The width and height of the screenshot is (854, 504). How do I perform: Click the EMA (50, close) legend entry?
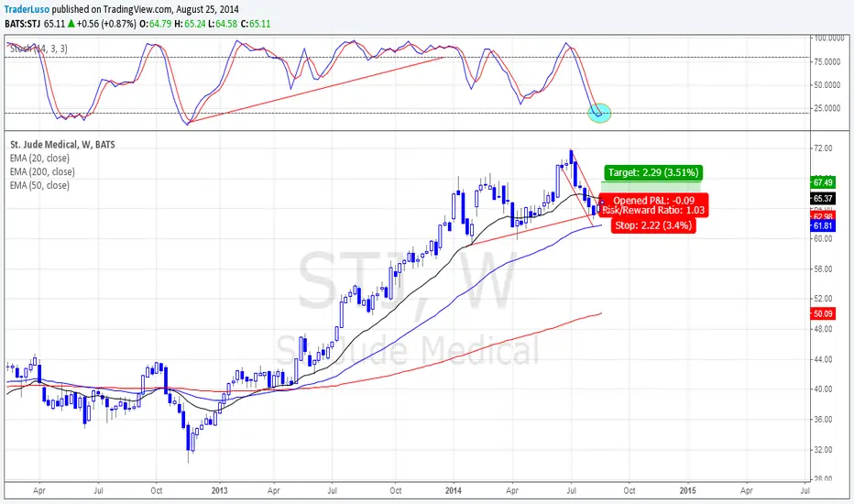tap(39, 185)
